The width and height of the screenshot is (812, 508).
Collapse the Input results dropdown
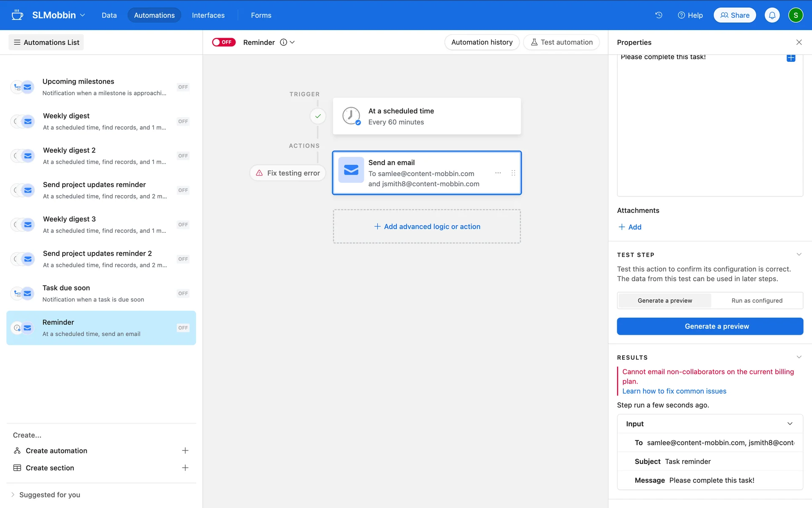point(789,424)
